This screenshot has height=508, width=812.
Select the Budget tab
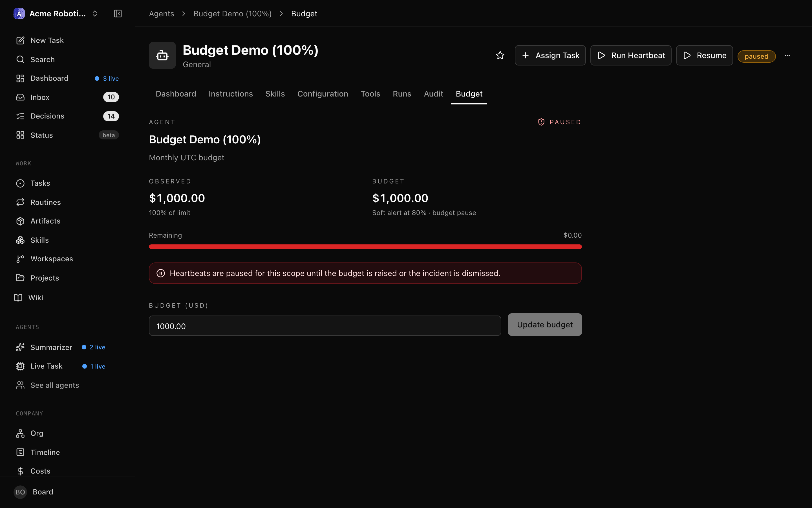(469, 94)
